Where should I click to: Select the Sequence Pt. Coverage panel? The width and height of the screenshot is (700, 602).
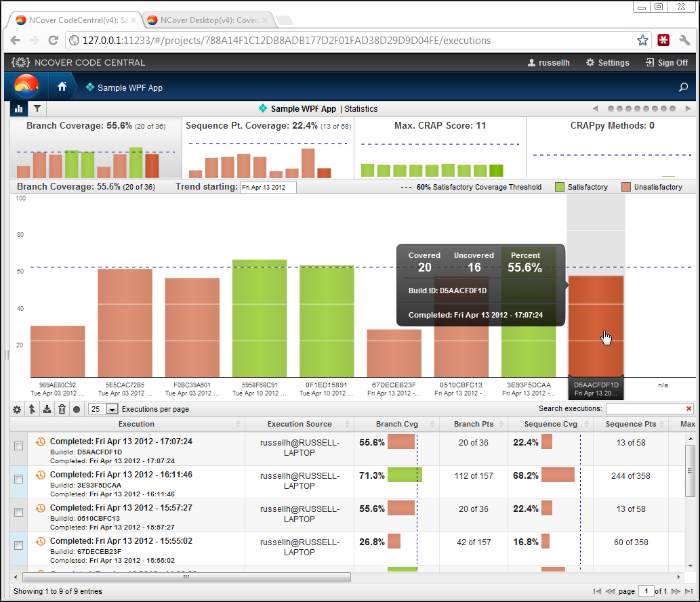coord(268,148)
